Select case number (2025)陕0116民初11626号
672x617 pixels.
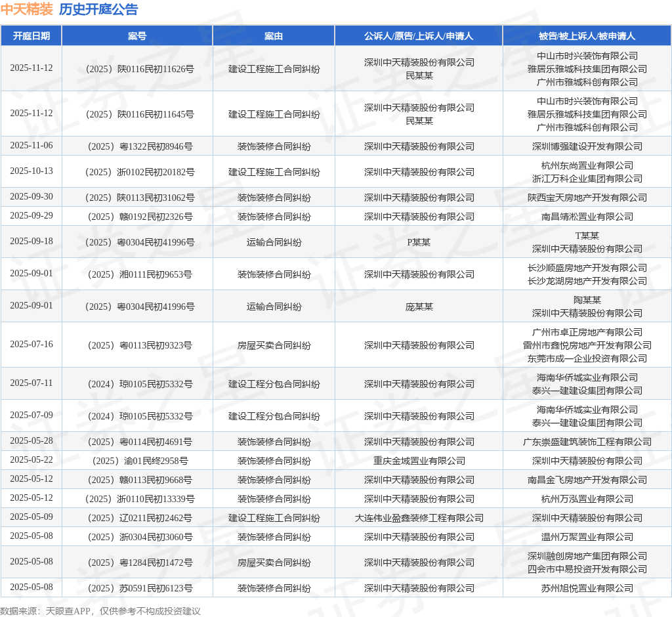(140, 69)
